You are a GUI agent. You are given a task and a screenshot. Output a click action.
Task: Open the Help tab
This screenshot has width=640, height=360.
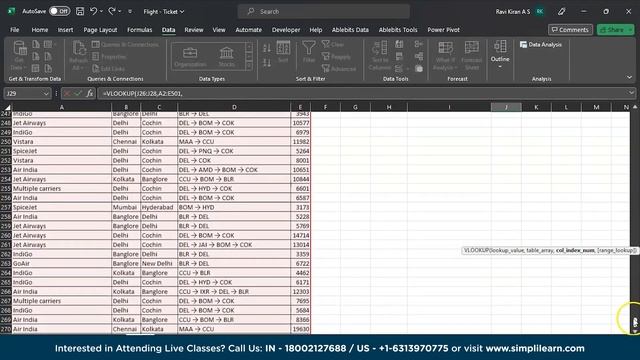click(x=316, y=30)
